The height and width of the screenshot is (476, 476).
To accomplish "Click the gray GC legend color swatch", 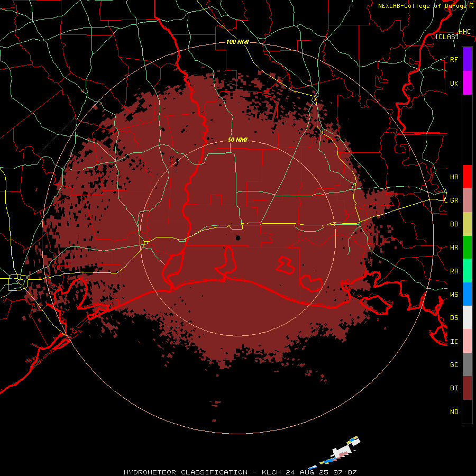I will pos(467,364).
